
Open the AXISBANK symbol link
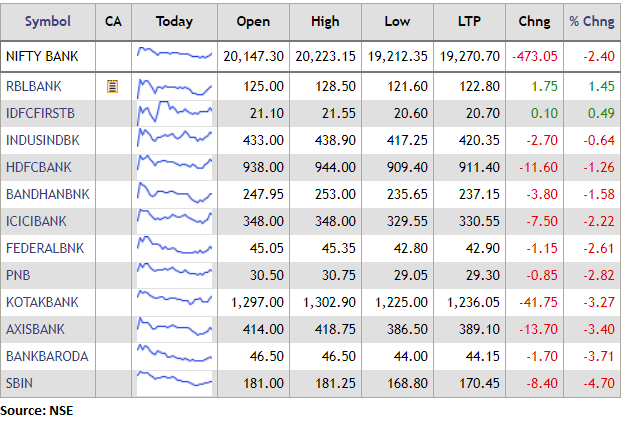click(x=36, y=327)
